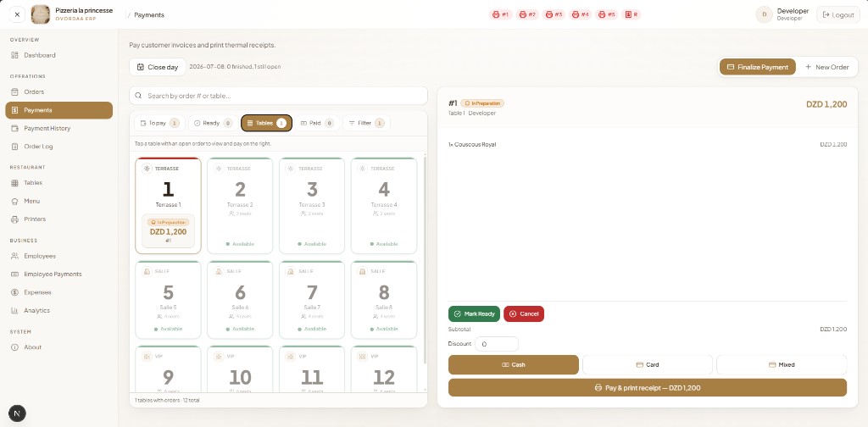Select Cash payment method
Screen dimensions: 868x427
tap(513, 365)
